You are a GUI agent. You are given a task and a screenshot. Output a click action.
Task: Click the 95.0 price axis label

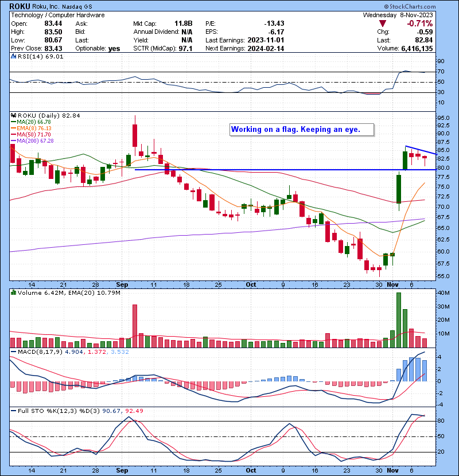point(443,118)
